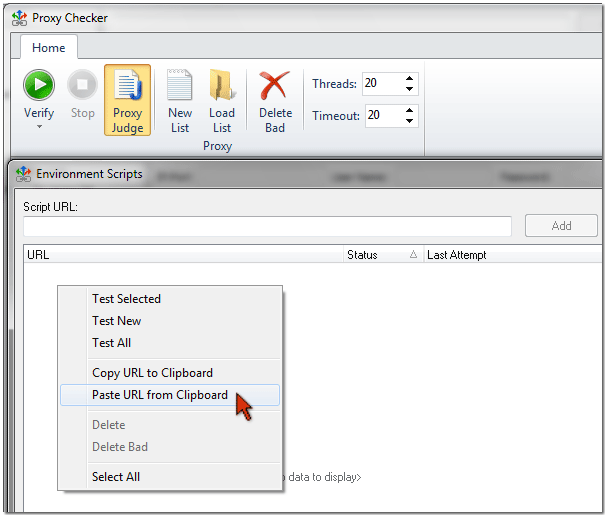
Task: Click the Environment Scripts window icon
Action: pos(23,174)
